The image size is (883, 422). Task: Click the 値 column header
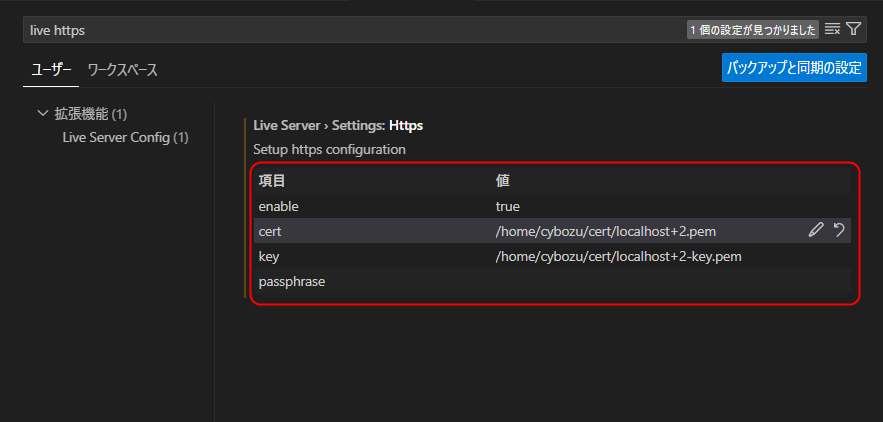[504, 181]
